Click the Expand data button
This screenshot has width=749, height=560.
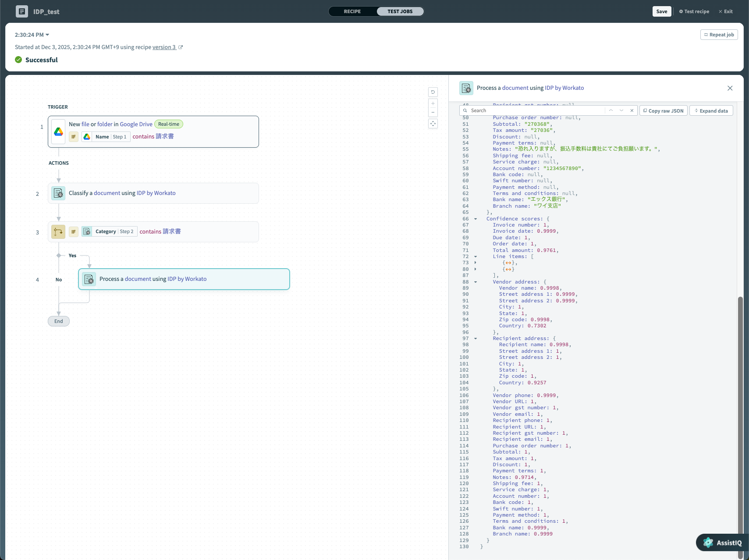711,111
